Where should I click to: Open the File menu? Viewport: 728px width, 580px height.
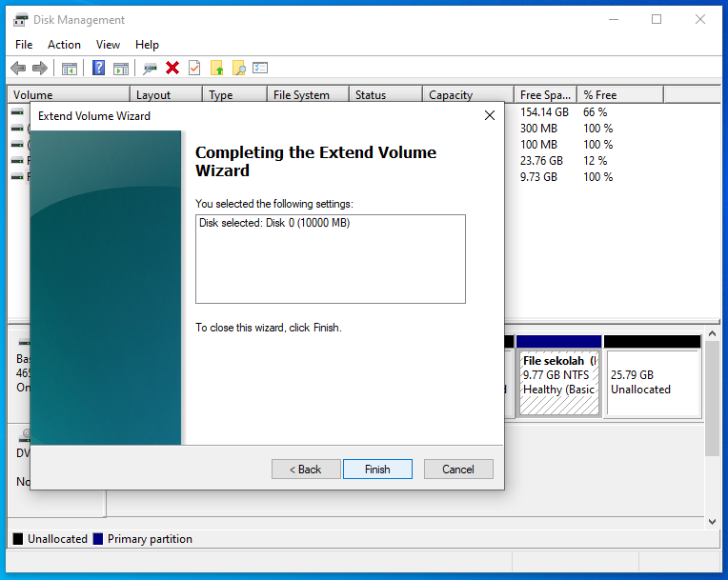tap(24, 45)
